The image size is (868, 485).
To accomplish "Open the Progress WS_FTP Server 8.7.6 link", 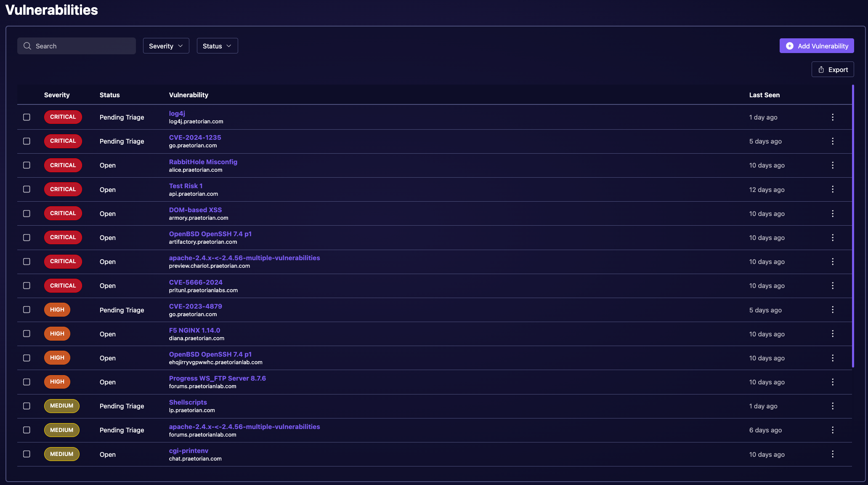I will pyautogui.click(x=218, y=378).
